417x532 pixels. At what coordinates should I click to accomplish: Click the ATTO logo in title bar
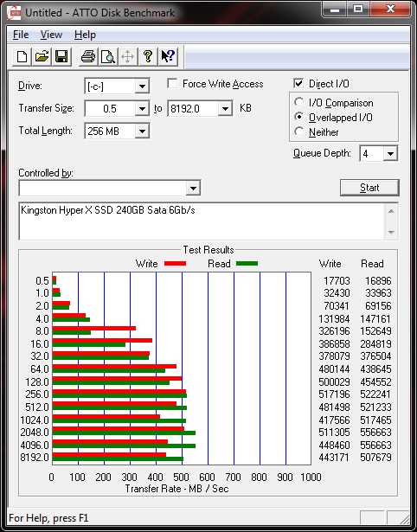coord(14,13)
